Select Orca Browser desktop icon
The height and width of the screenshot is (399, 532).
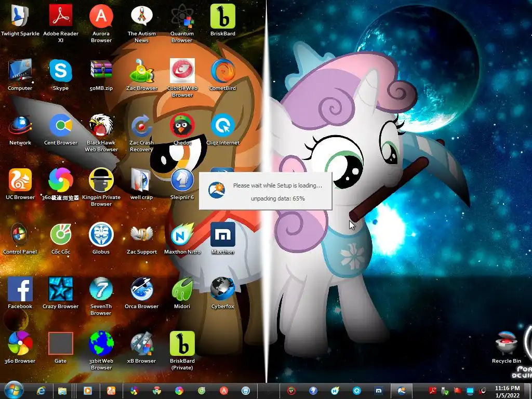pyautogui.click(x=142, y=289)
